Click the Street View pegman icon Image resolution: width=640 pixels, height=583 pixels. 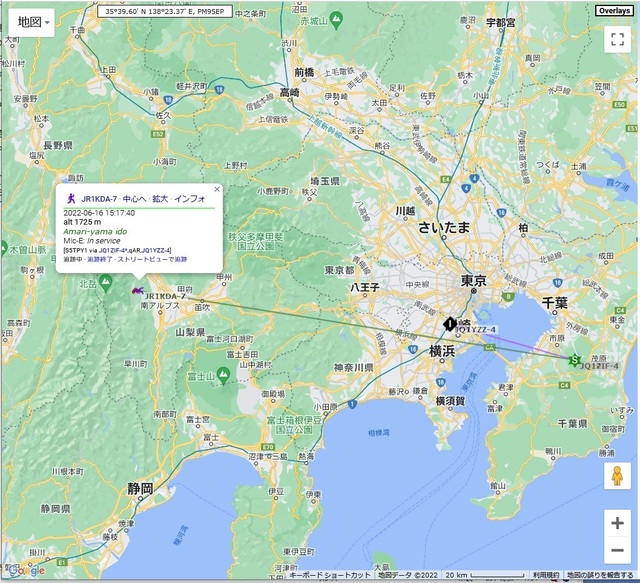tap(617, 478)
